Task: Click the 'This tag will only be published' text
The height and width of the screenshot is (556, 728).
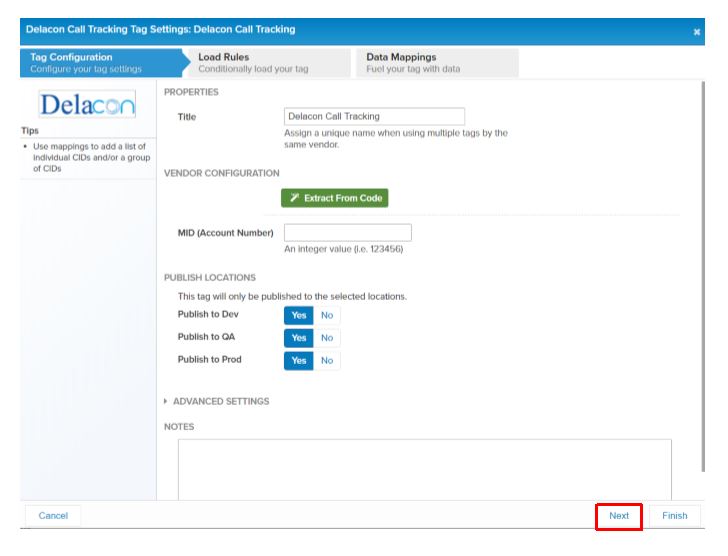Action: click(292, 296)
